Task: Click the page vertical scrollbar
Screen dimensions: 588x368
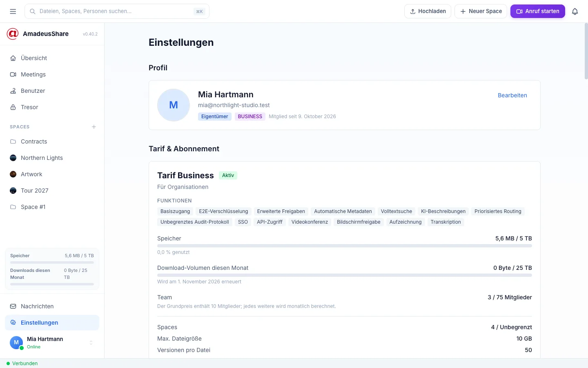Action: tap(586, 51)
